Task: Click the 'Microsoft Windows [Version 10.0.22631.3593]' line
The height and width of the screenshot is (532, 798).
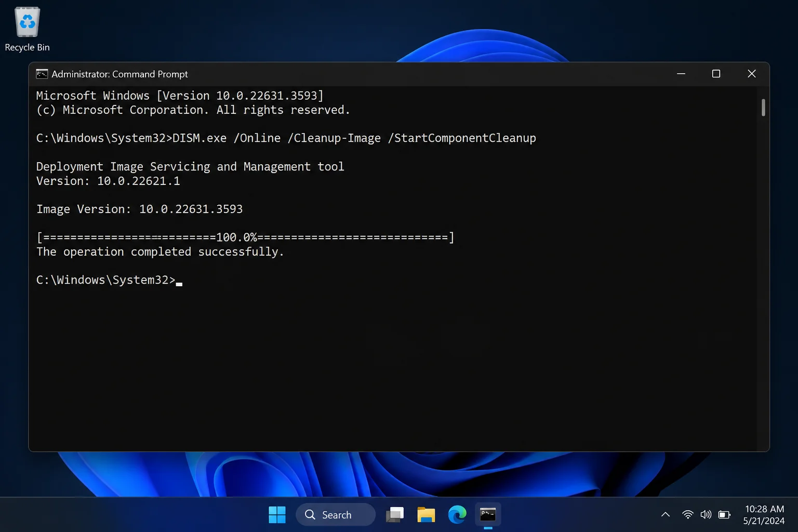Action: 180,96
